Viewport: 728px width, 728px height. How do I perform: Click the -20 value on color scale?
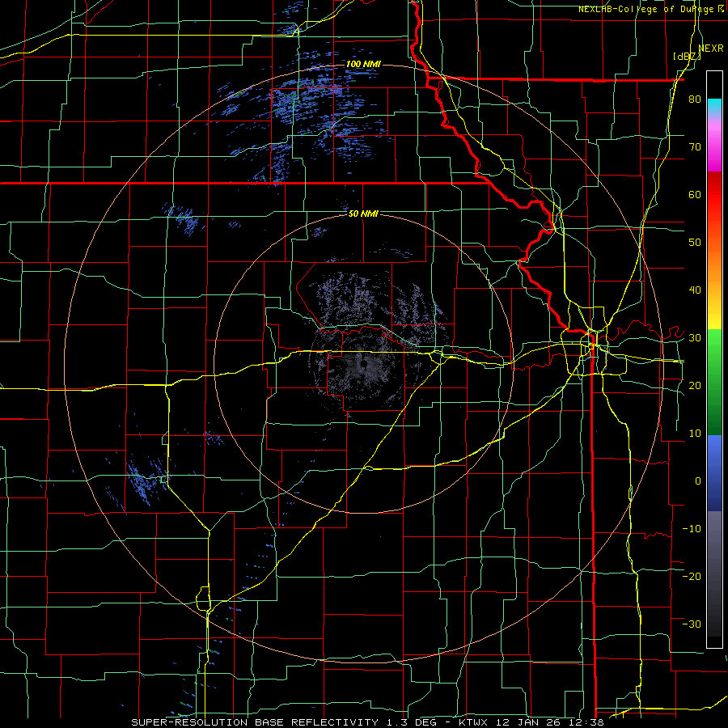(x=692, y=577)
